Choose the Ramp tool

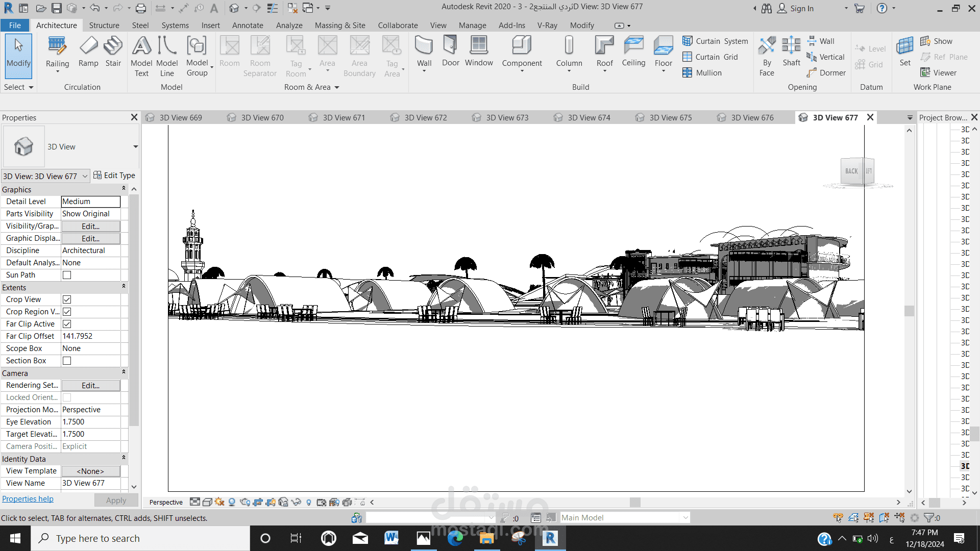(x=88, y=51)
